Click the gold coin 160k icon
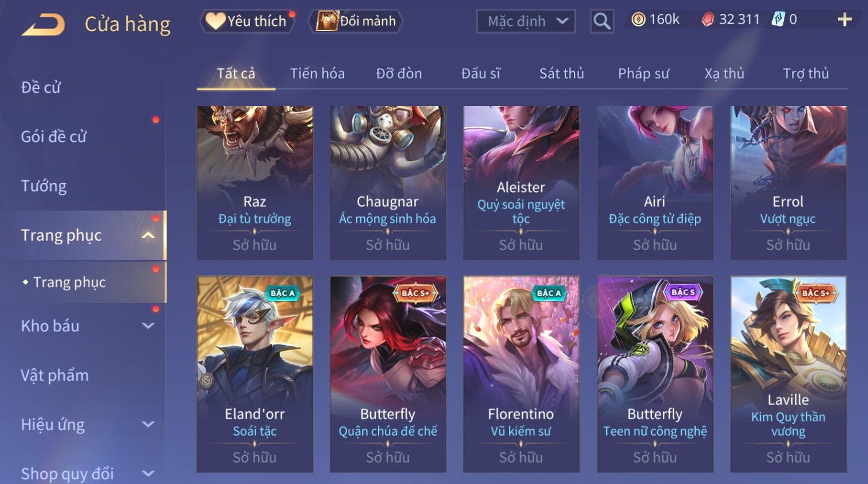868x484 pixels. [x=638, y=20]
